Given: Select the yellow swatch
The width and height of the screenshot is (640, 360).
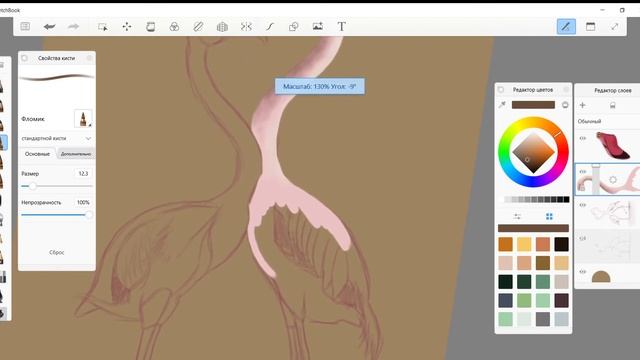Looking at the screenshot, I should coord(524,244).
